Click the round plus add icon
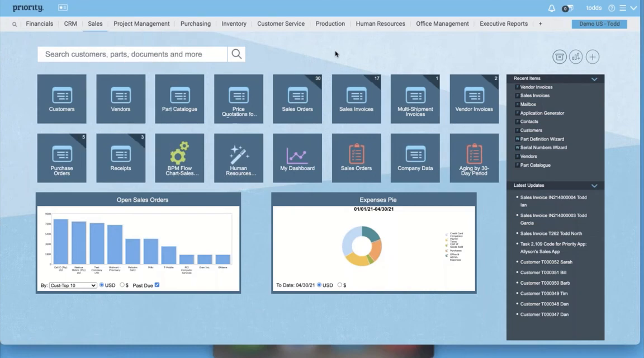Image resolution: width=644 pixels, height=358 pixels. [593, 56]
